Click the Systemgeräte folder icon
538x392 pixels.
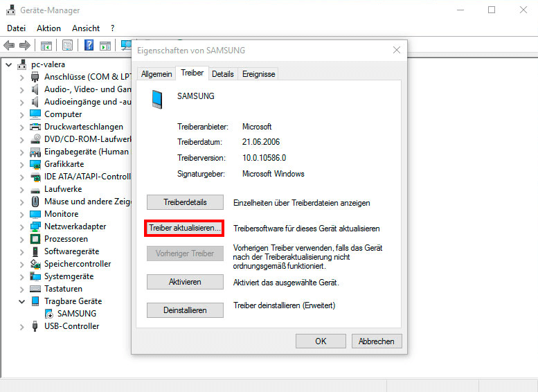35,276
